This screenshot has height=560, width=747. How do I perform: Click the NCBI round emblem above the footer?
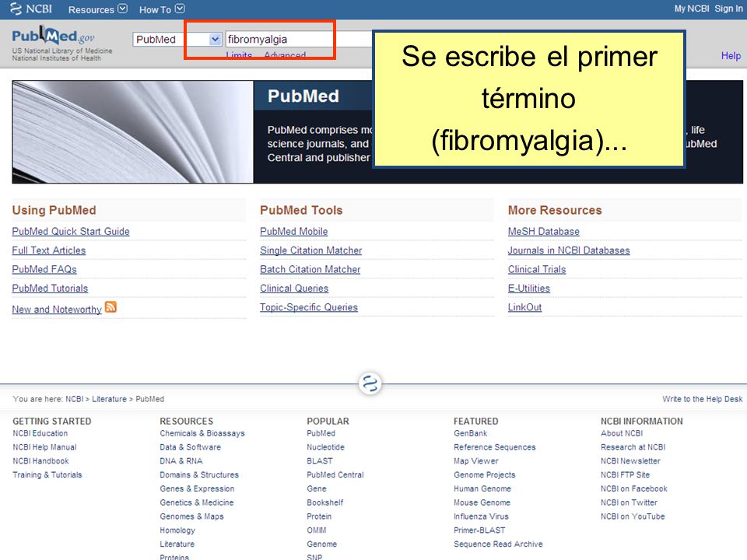coord(370,383)
